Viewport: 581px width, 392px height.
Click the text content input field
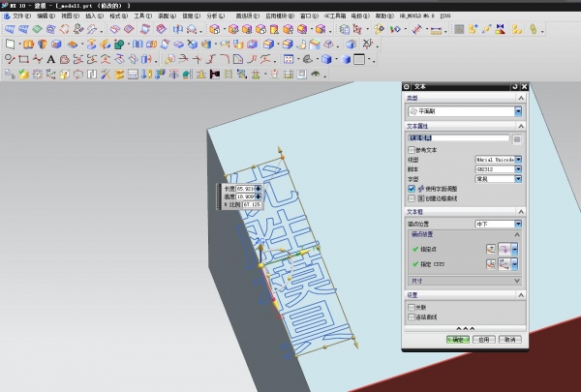[x=459, y=137]
